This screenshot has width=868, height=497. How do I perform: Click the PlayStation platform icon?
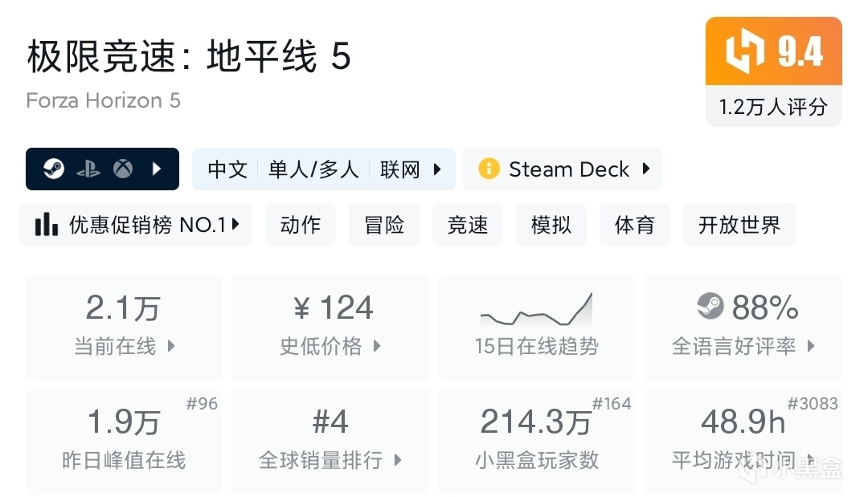[x=88, y=169]
